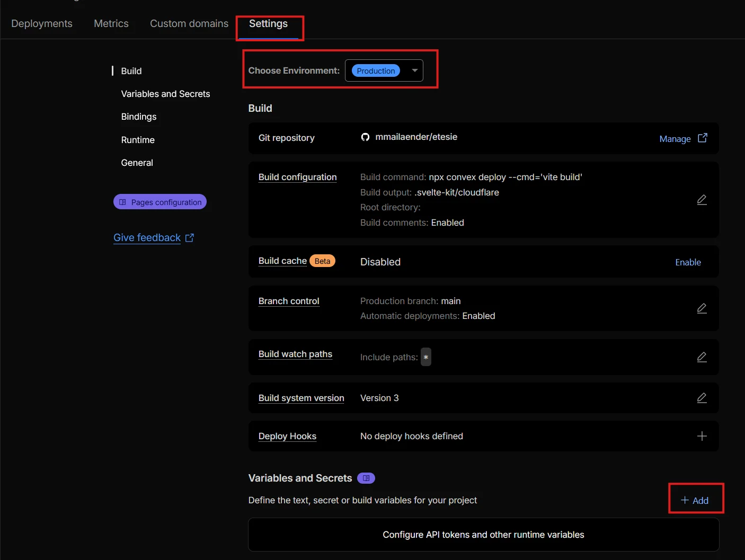Click the GitHub icon beside mmailaender/etesie
Screen dimensions: 745x560
point(365,137)
